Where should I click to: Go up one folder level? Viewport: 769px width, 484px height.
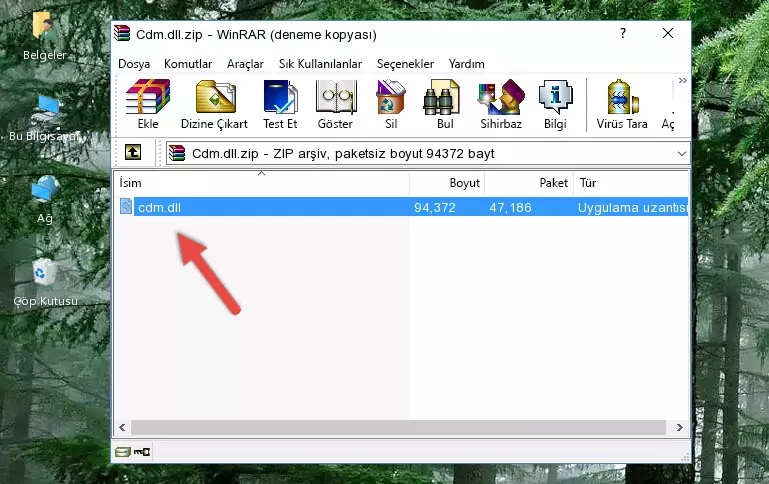coord(133,153)
